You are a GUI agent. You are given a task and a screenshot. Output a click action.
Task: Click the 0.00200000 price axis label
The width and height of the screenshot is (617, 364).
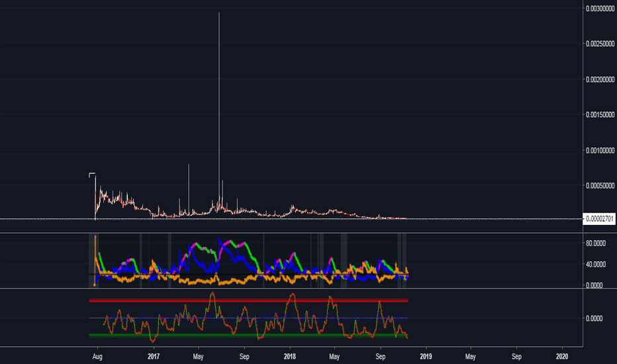coord(600,79)
